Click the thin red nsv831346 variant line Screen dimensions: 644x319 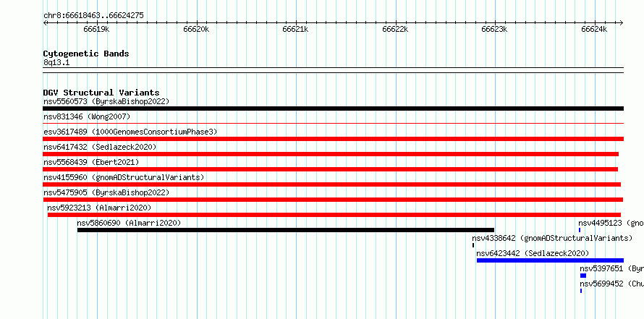coord(333,123)
